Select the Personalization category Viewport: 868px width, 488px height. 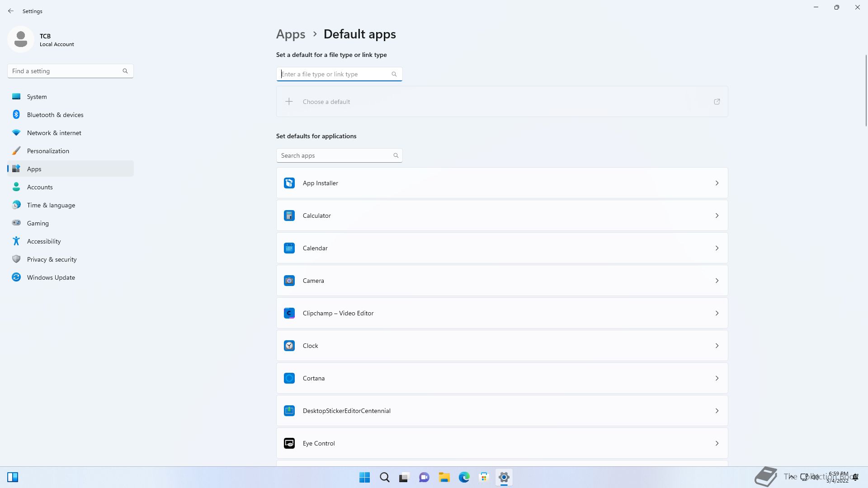71,151
